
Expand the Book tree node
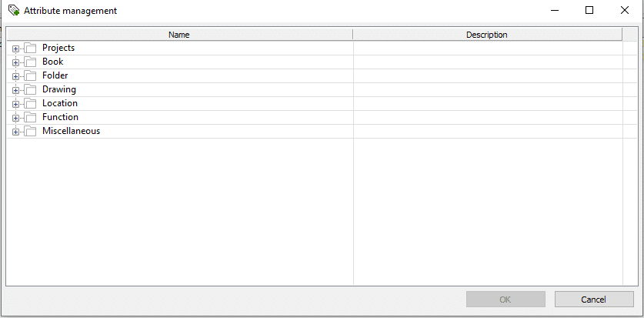[16, 62]
